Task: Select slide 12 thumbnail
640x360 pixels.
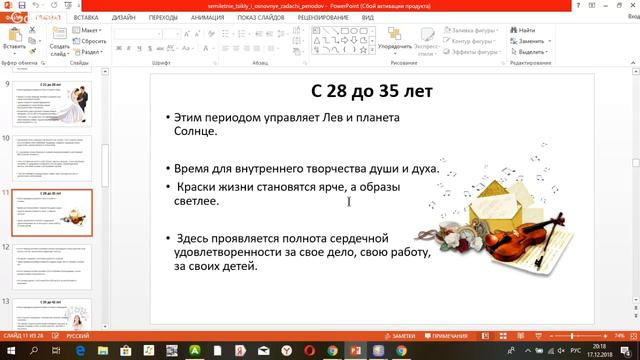Action: (x=52, y=267)
